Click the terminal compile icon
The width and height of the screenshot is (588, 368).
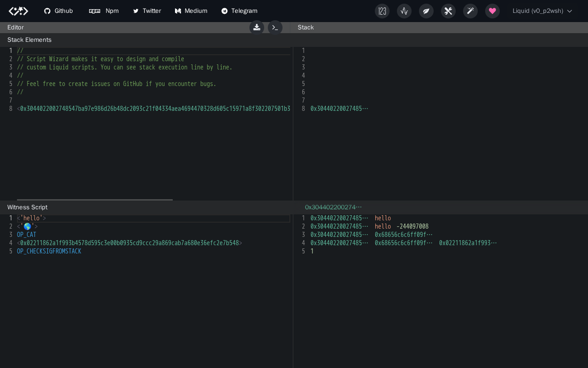(275, 28)
